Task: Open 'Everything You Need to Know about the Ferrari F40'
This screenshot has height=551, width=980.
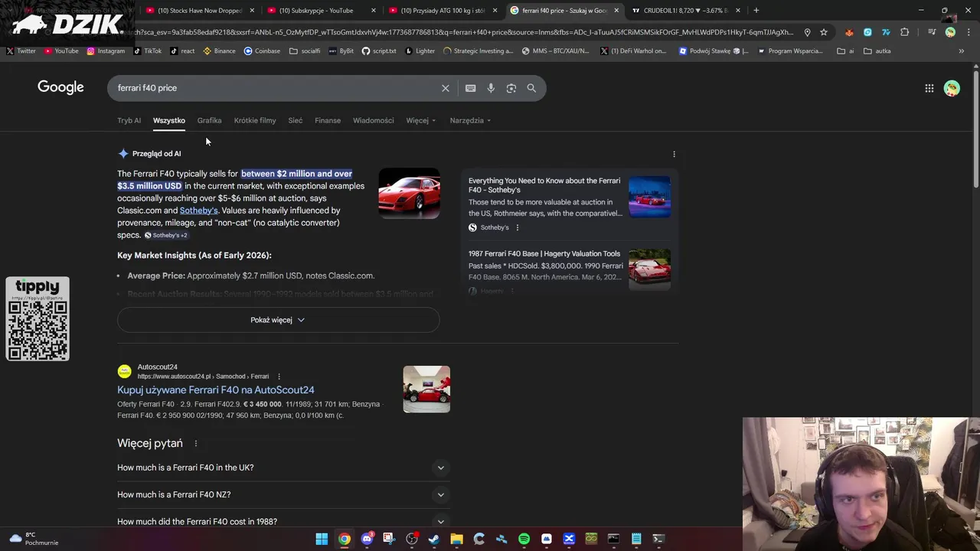Action: click(x=544, y=185)
